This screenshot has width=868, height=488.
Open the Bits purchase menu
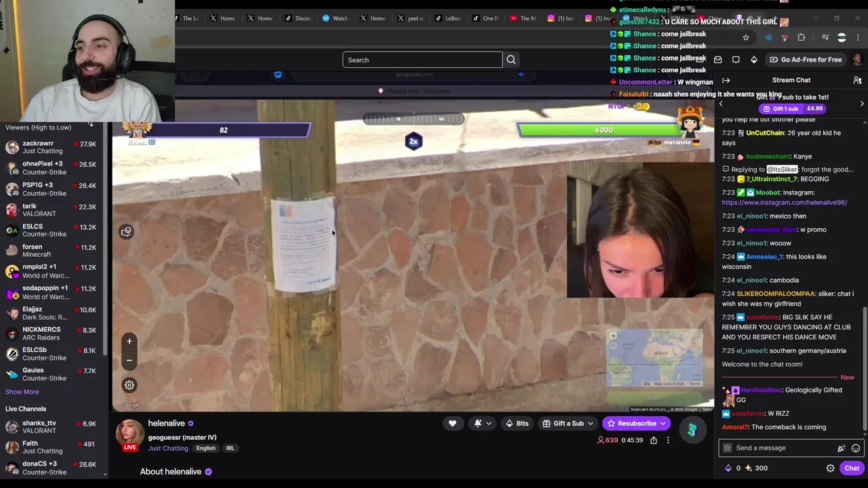[x=517, y=424]
